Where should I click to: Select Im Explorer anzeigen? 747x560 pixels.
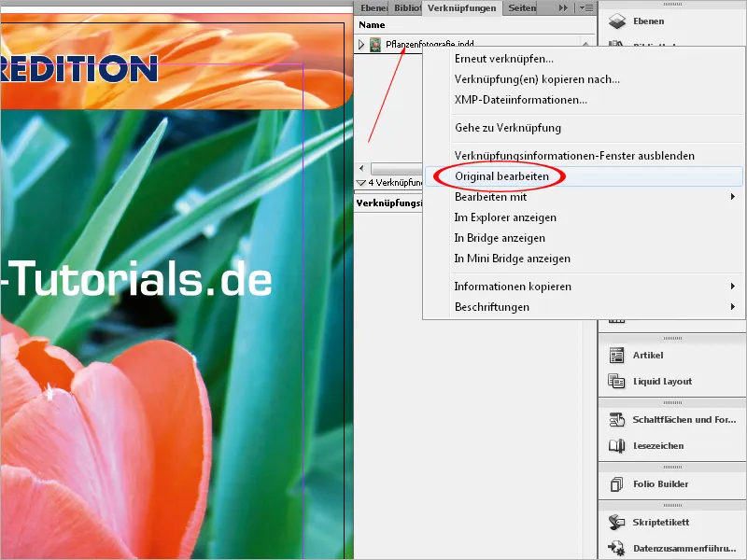[583, 217]
